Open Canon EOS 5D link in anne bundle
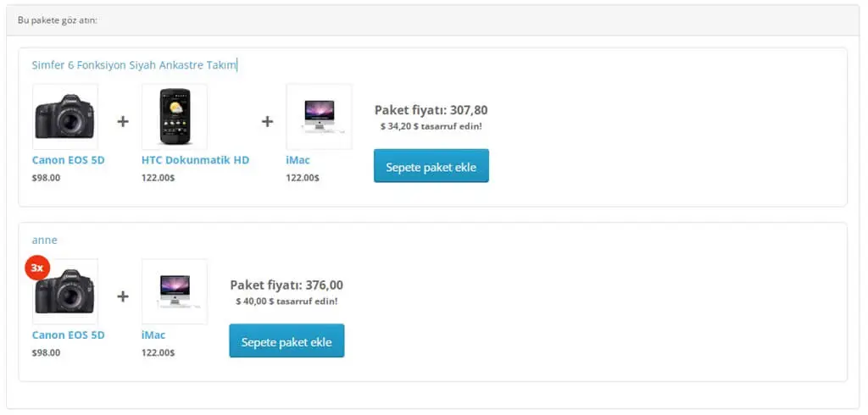This screenshot has height=415, width=868. point(68,335)
